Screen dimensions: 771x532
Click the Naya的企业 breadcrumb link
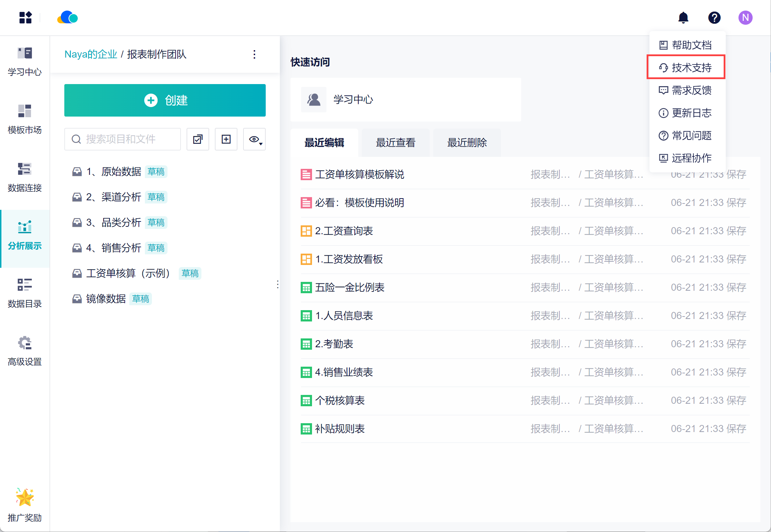tap(90, 54)
